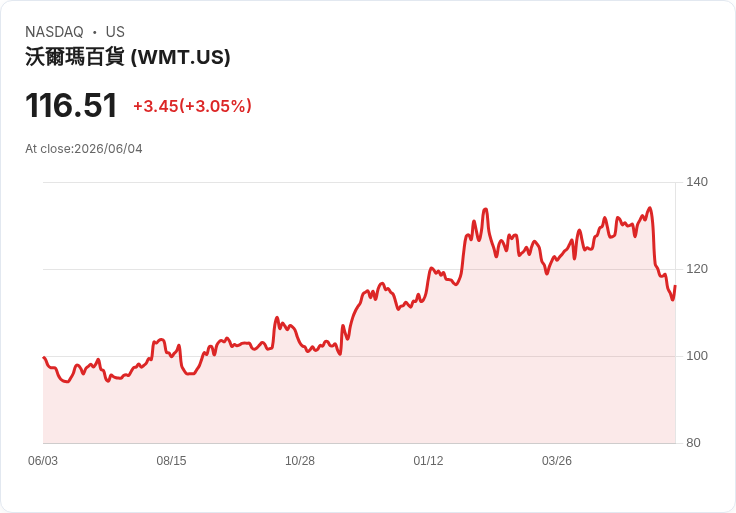
Task: Click the NASDAQ exchange label
Action: pos(54,32)
